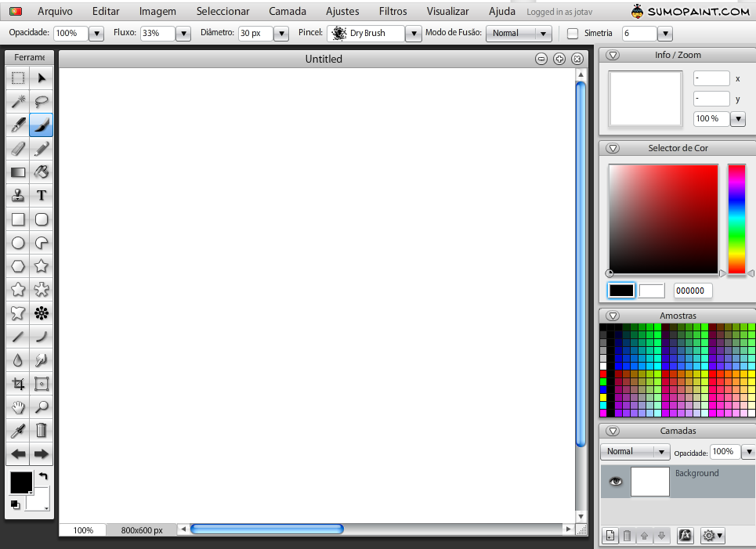The image size is (756, 549).
Task: Activate the Paint Bucket tool
Action: click(41, 172)
